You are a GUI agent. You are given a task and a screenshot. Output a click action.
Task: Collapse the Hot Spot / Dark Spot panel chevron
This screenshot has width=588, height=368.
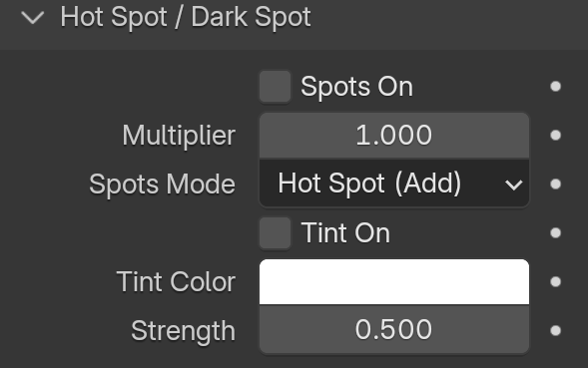pos(33,18)
